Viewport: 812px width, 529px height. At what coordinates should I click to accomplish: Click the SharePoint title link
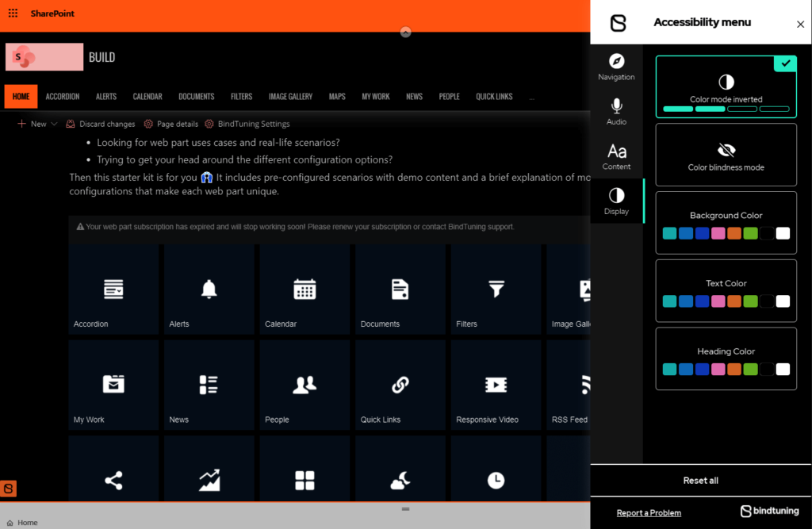point(52,13)
